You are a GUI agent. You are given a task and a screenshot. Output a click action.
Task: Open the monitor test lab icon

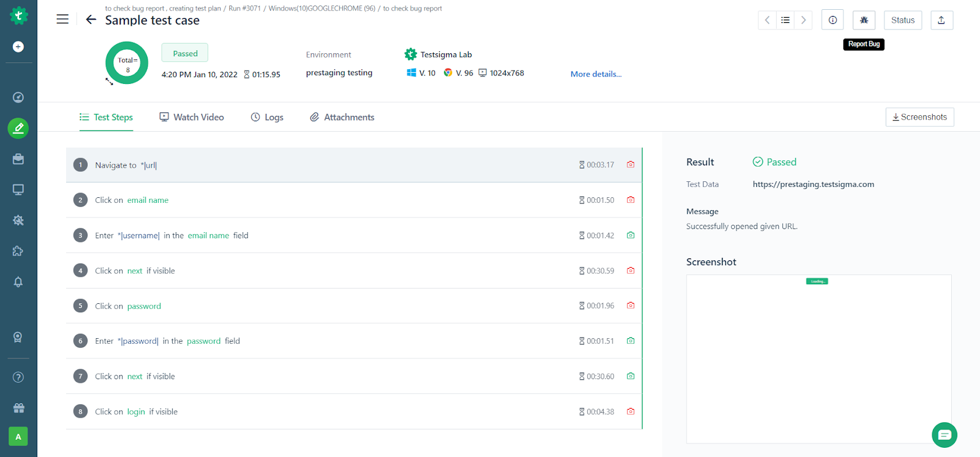click(x=18, y=190)
